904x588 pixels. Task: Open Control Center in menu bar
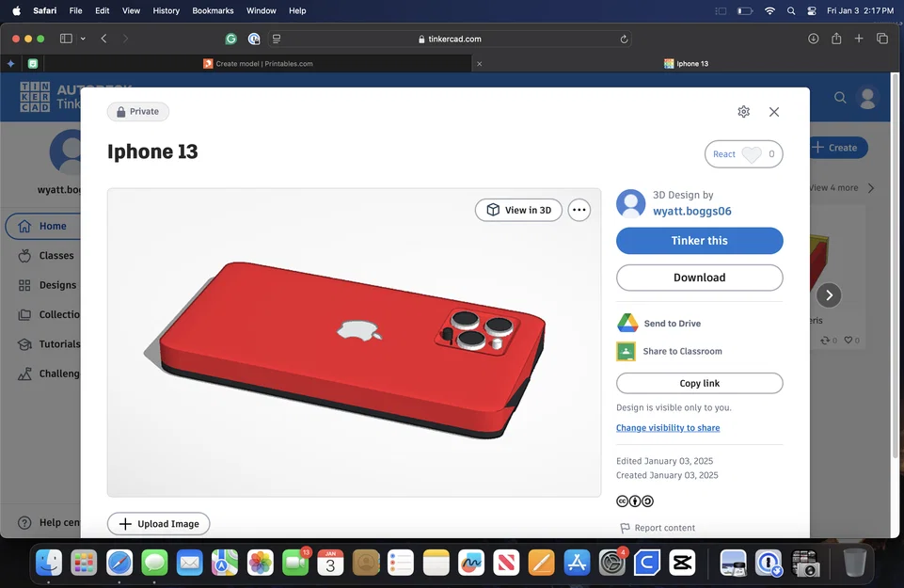[812, 10]
